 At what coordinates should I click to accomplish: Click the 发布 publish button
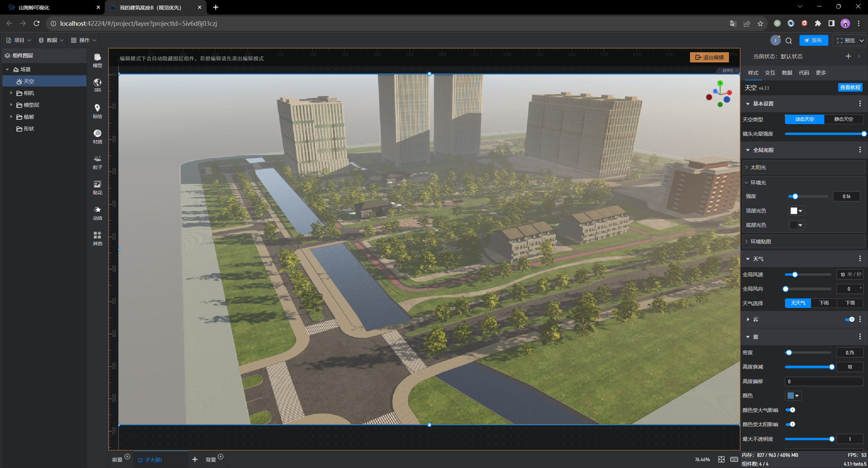pos(813,40)
